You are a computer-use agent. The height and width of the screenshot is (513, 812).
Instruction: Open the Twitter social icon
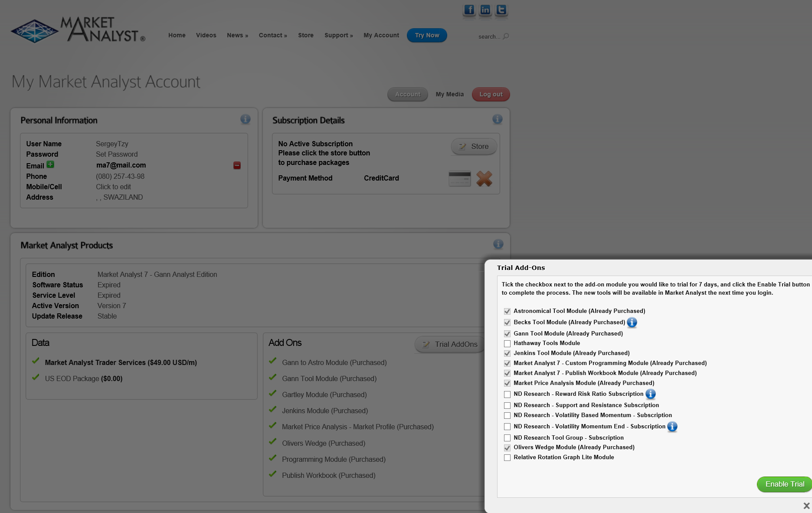coord(501,10)
